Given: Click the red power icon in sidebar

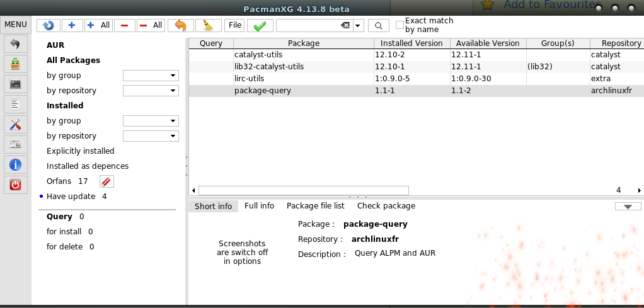Looking at the screenshot, I should point(16,185).
